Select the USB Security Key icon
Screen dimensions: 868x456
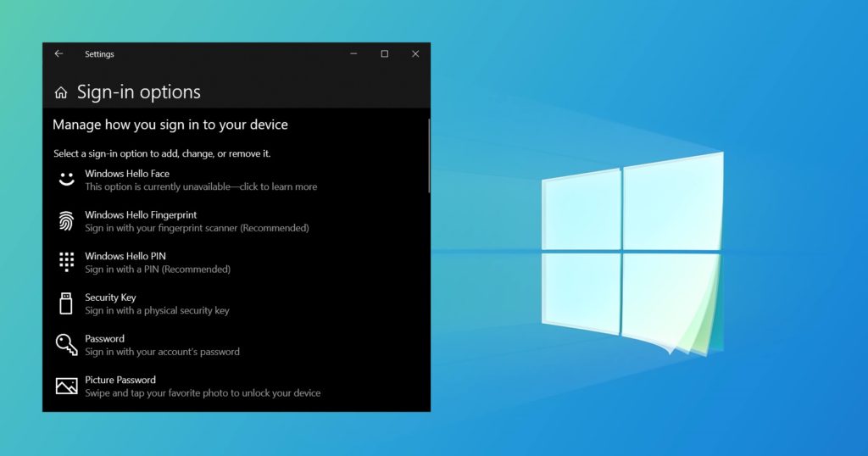[x=66, y=303]
